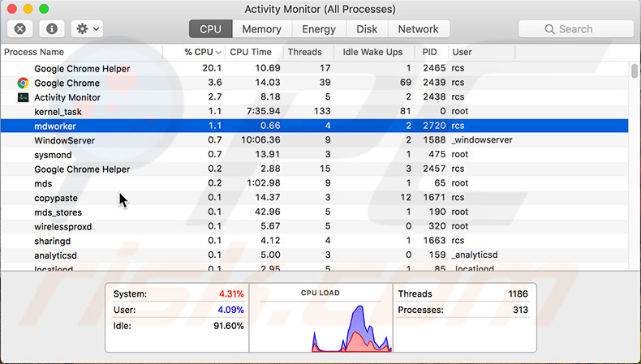The image size is (641, 364).
Task: Click the Processes 313 total
Action: coord(462,310)
